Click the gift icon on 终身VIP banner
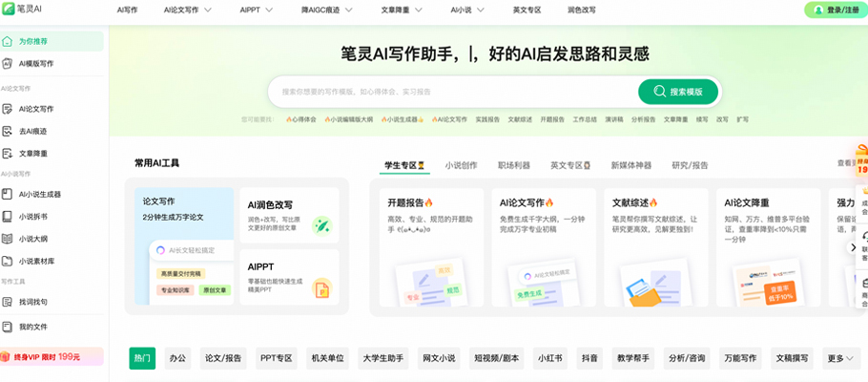 click(x=4, y=356)
